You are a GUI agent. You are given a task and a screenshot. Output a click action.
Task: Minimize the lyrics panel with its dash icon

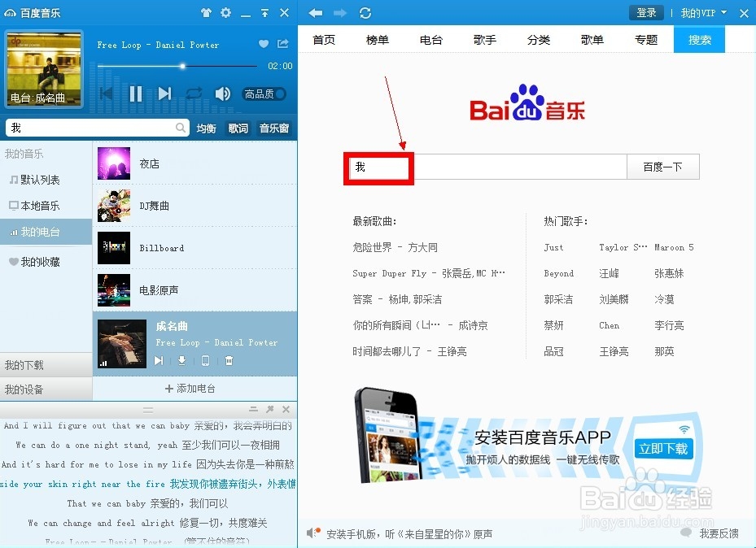tap(254, 409)
